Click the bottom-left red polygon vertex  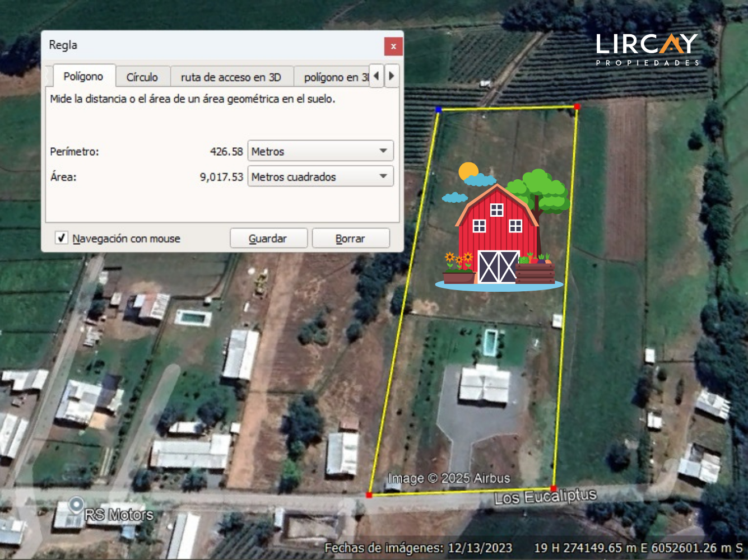[x=369, y=494]
